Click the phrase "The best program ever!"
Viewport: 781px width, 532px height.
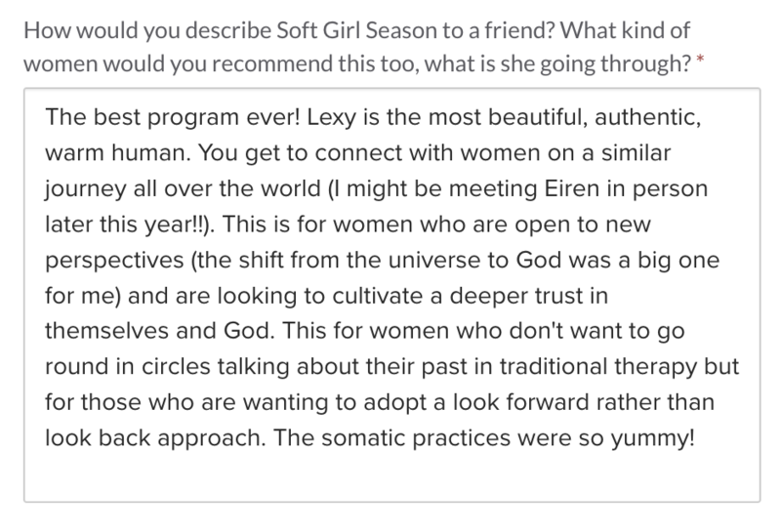(173, 118)
